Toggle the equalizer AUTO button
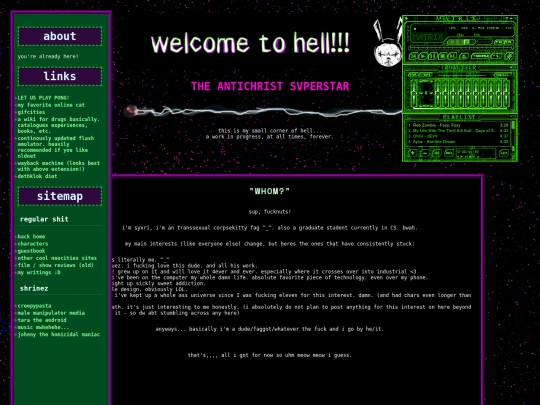Viewport: 540px width, 405px height. click(x=426, y=75)
